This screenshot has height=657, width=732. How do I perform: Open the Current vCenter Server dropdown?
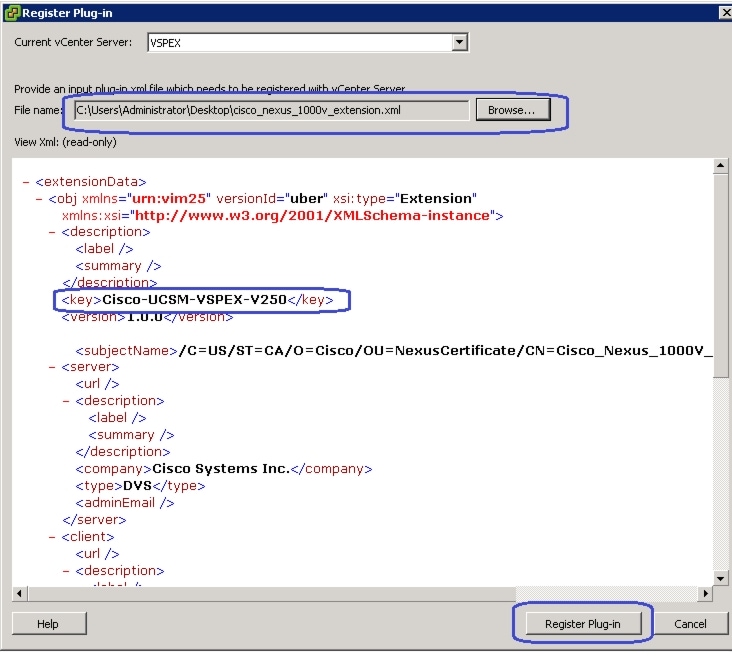(x=459, y=42)
